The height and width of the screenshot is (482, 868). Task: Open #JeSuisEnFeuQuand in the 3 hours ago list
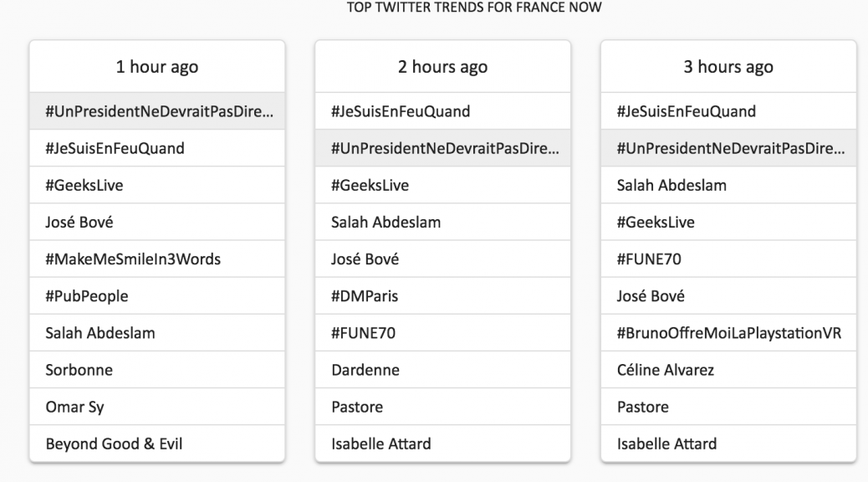click(x=686, y=111)
